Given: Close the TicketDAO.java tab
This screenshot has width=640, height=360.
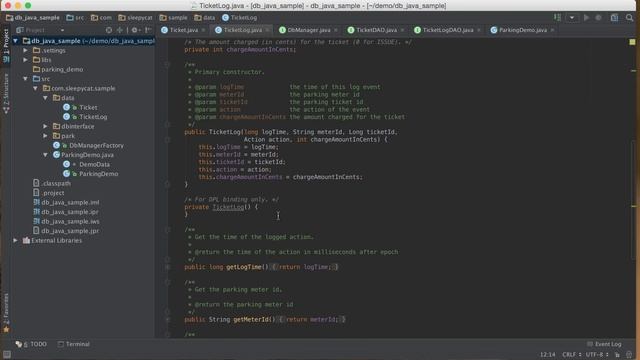Looking at the screenshot, I should point(402,30).
